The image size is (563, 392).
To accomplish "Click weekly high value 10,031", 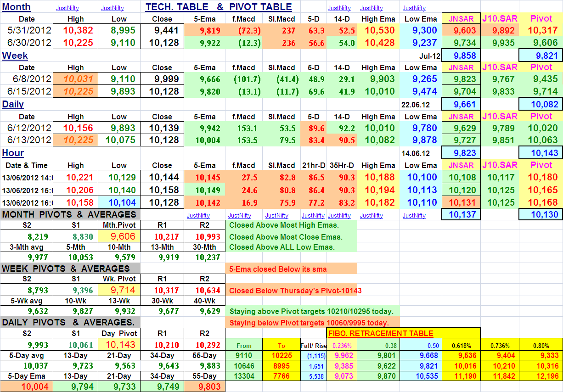I will coord(76,79).
